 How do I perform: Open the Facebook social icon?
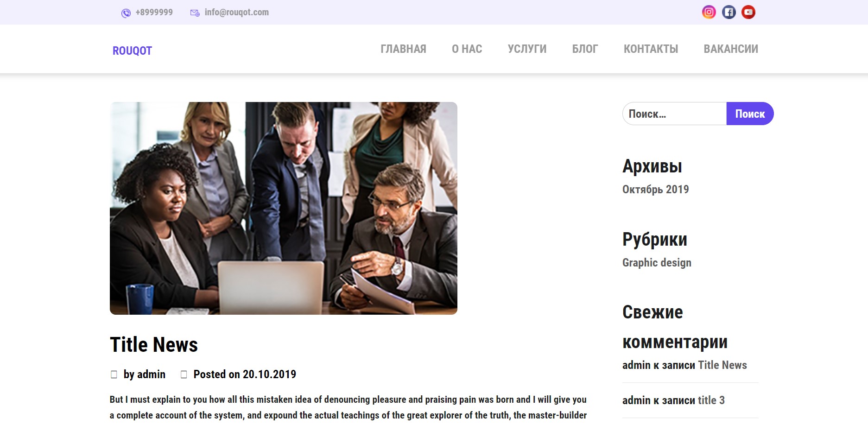(x=729, y=12)
